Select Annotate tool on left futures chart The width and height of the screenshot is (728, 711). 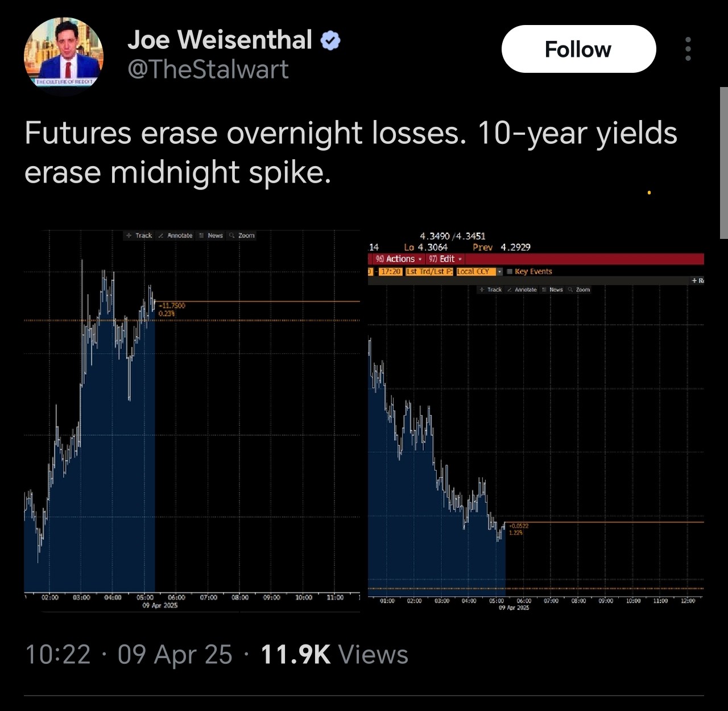point(175,235)
